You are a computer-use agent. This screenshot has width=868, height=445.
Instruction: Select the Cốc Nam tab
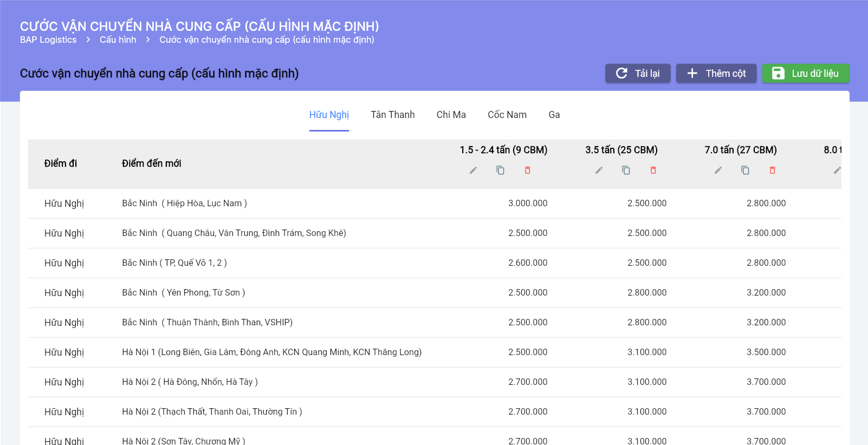(507, 115)
